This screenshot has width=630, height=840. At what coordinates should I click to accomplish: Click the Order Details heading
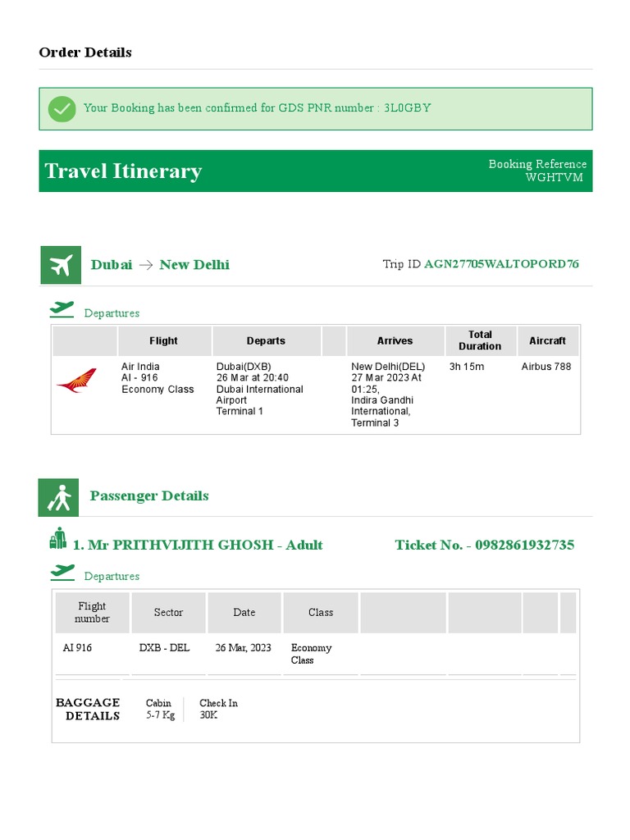(85, 52)
